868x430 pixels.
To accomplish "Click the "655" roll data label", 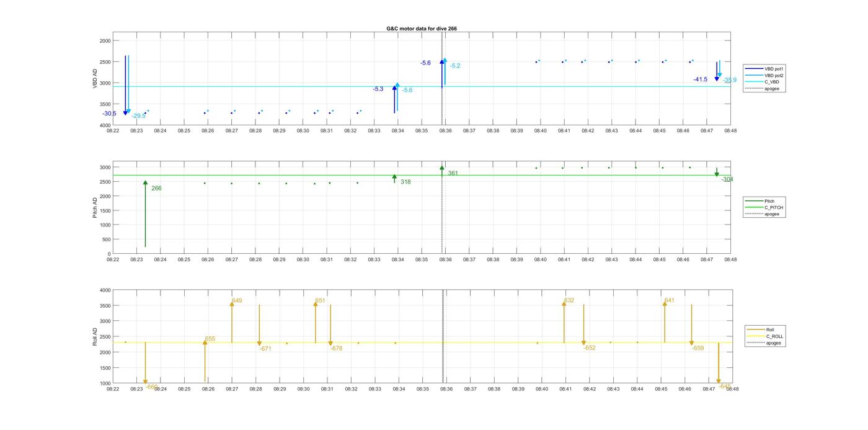I will (x=210, y=339).
